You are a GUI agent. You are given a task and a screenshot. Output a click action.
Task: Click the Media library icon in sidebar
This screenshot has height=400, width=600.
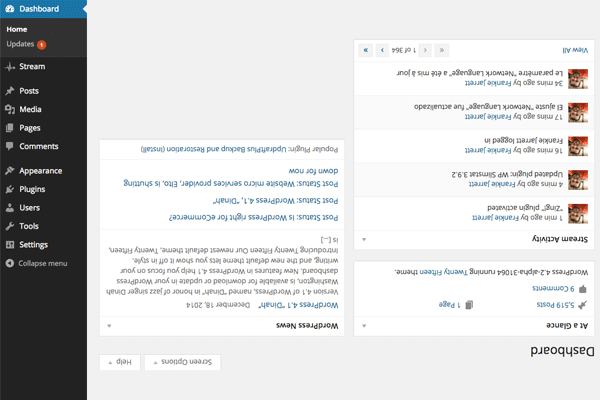coord(10,109)
